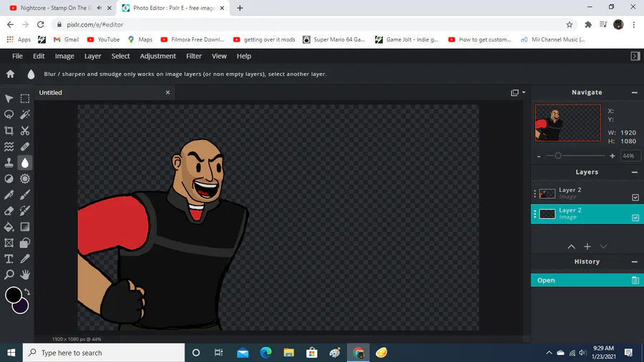Collapse the Layers panel
Viewport: 644px width, 362px height.
634,172
